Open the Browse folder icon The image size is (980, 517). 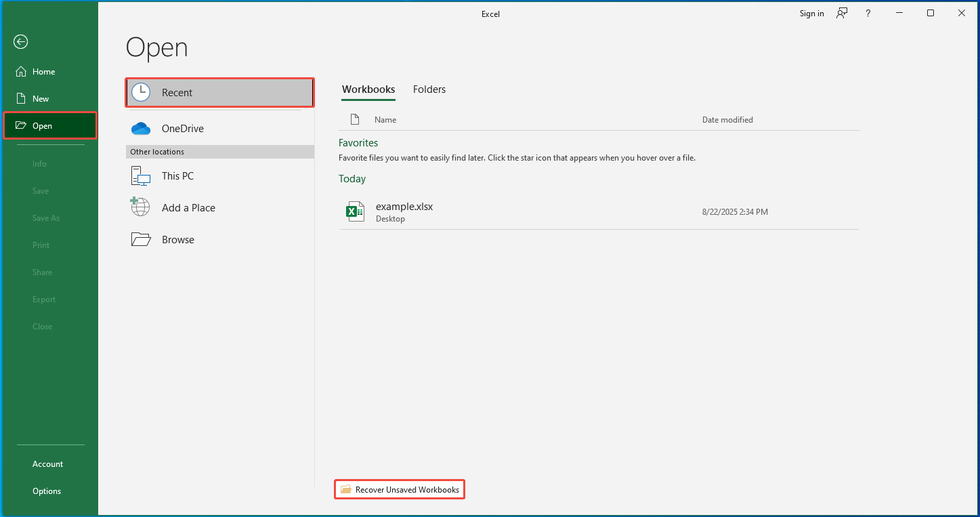coord(140,239)
